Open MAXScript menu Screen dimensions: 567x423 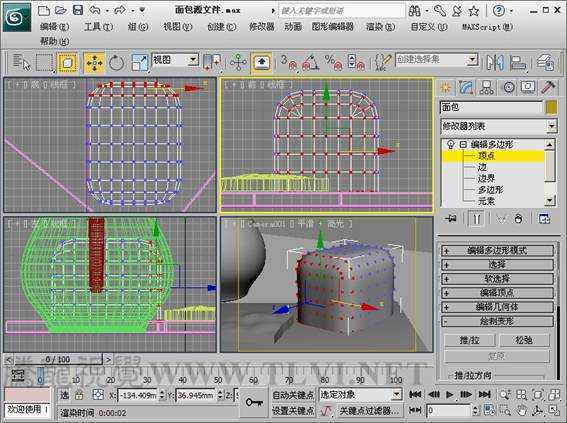pyautogui.click(x=487, y=26)
